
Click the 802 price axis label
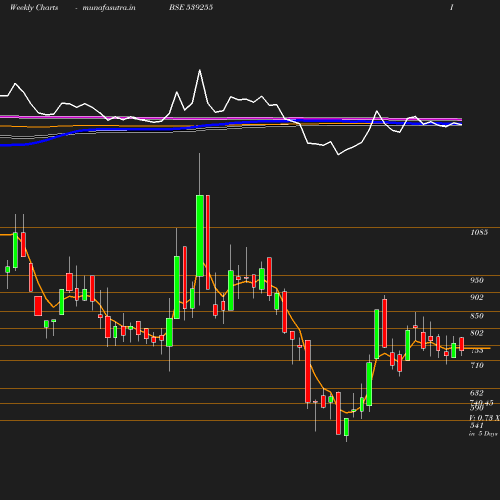tap(477, 333)
